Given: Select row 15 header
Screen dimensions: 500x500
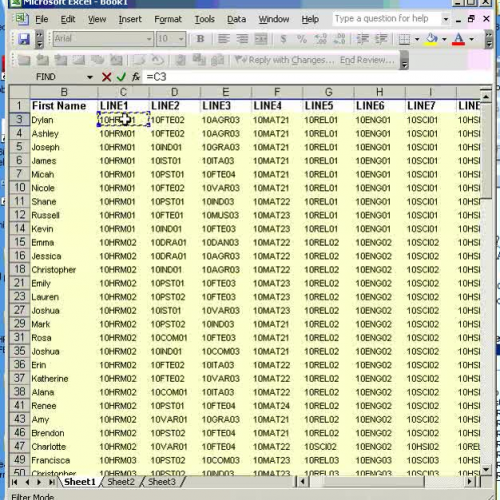Looking at the screenshot, I should [19, 242].
